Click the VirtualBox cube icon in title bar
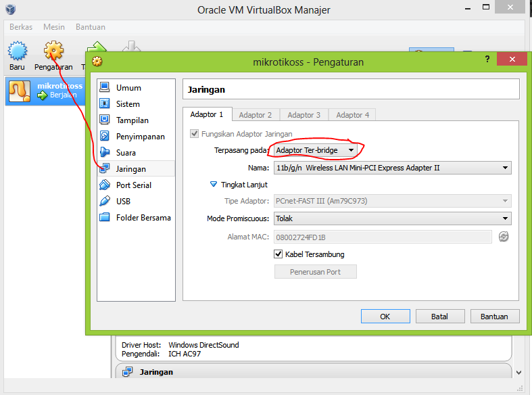The width and height of the screenshot is (532, 395). [x=11, y=9]
